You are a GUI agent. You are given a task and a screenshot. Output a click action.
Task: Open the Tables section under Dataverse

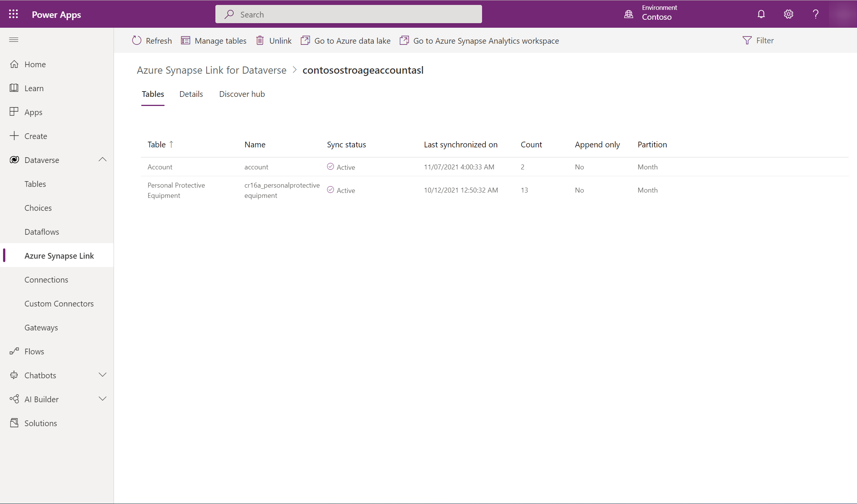click(35, 183)
